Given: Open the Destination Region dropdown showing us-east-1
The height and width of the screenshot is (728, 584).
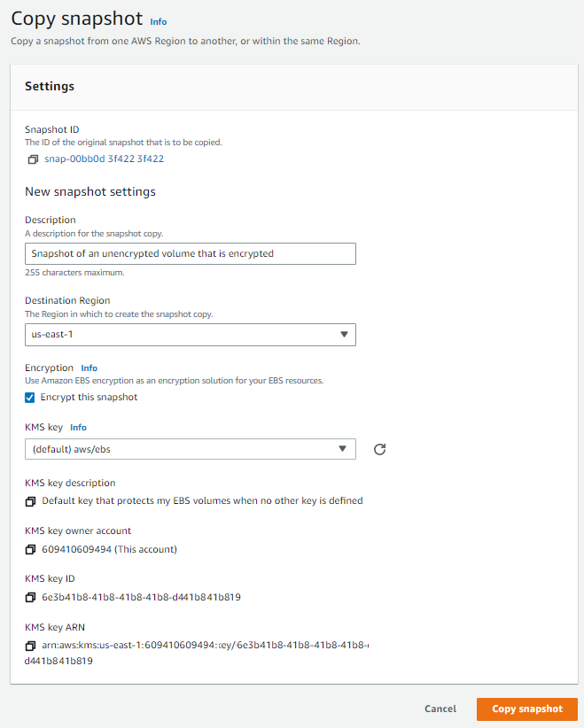Looking at the screenshot, I should pos(191,335).
